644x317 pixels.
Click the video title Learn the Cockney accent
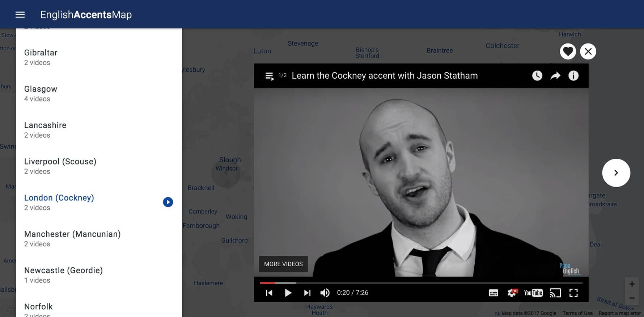(385, 76)
